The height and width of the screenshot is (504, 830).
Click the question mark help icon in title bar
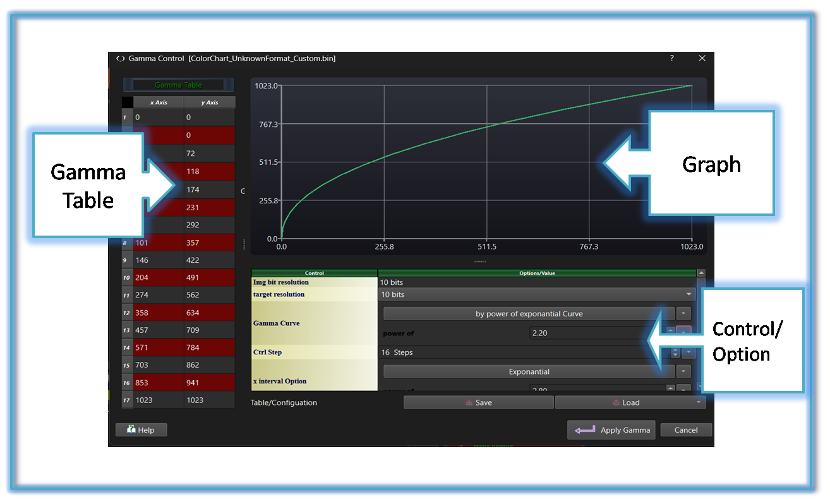coord(671,58)
